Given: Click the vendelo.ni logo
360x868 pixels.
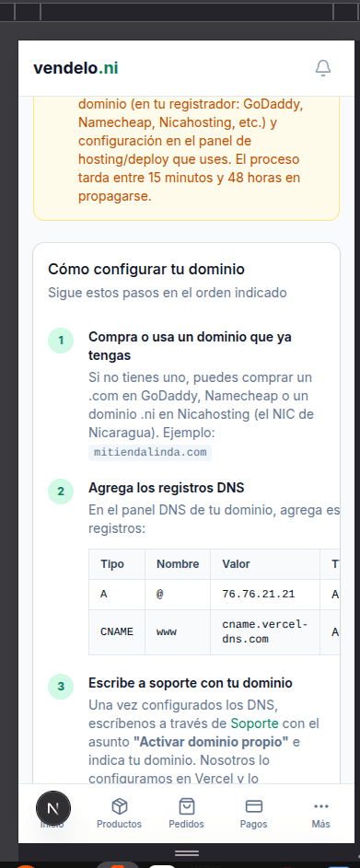Looking at the screenshot, I should coord(75,68).
